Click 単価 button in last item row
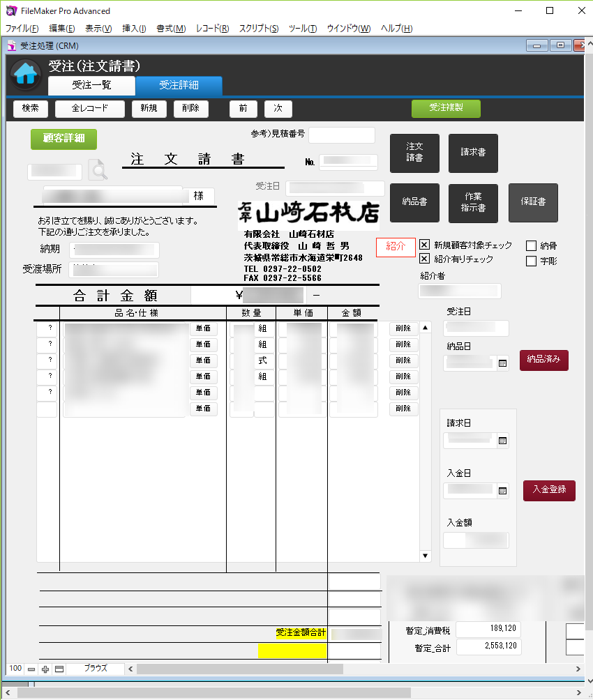The width and height of the screenshot is (593, 700). [203, 409]
